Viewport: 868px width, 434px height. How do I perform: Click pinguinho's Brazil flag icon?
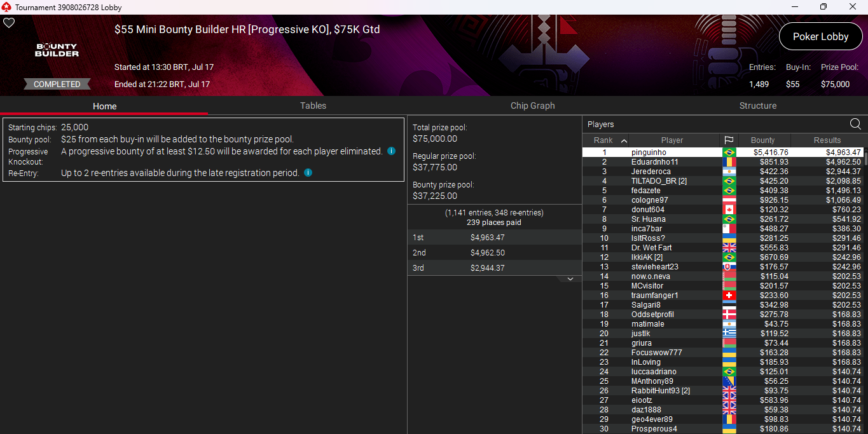click(729, 153)
